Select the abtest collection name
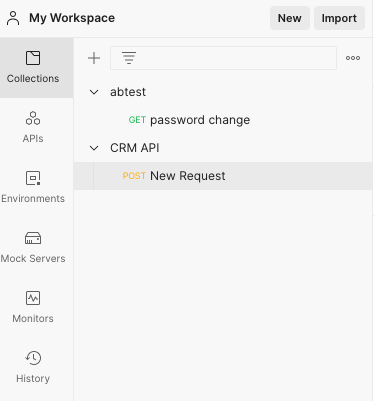Image resolution: width=374 pixels, height=401 pixels. (x=128, y=92)
